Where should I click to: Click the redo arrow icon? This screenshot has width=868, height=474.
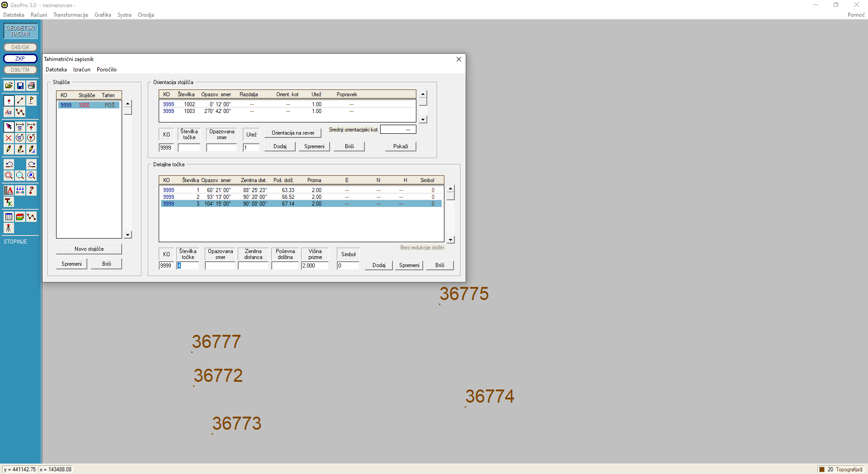click(x=31, y=164)
